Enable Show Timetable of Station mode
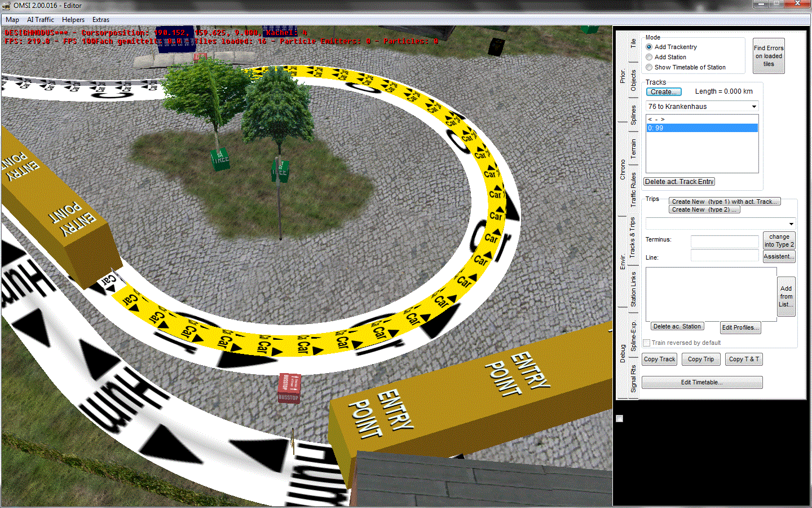The image size is (812, 508). coord(649,67)
